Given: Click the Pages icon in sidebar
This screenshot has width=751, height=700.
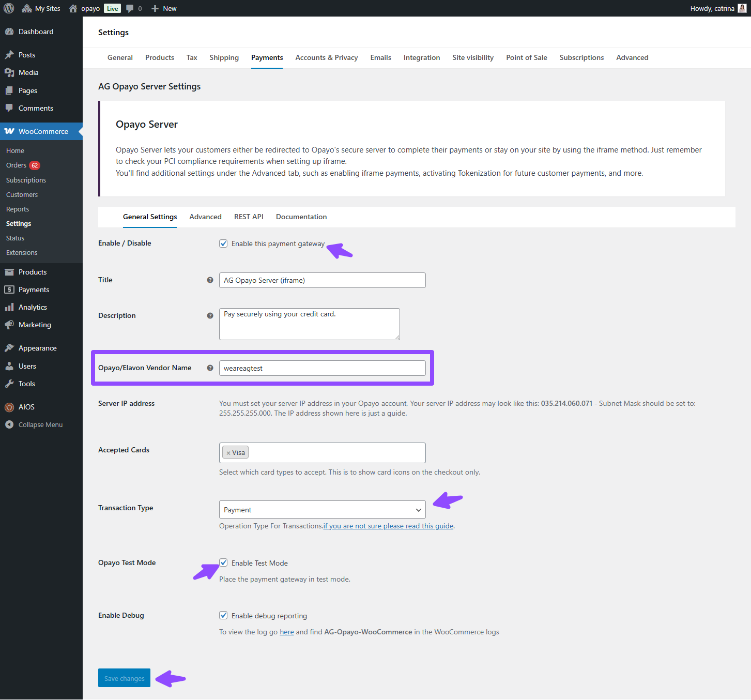Looking at the screenshot, I should [9, 90].
